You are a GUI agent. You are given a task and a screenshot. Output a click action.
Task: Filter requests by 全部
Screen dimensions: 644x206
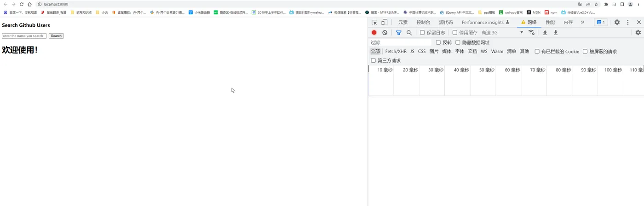[x=375, y=52]
